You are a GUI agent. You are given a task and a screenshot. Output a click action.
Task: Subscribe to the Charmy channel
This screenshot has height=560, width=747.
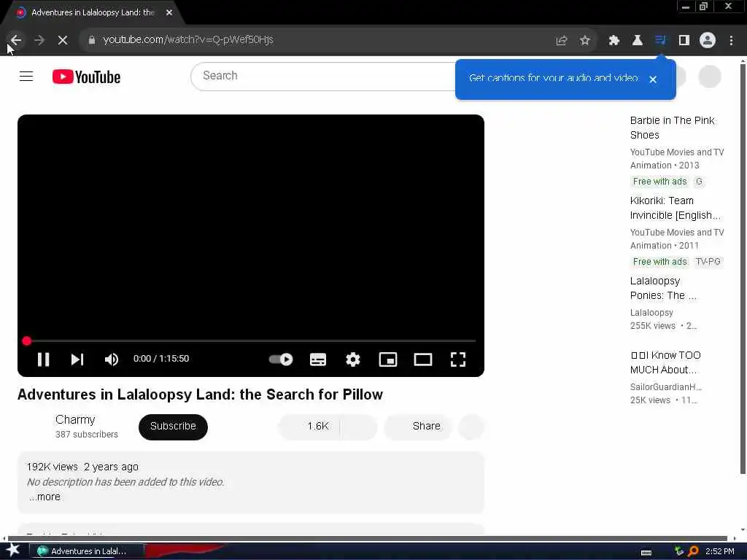point(173,427)
